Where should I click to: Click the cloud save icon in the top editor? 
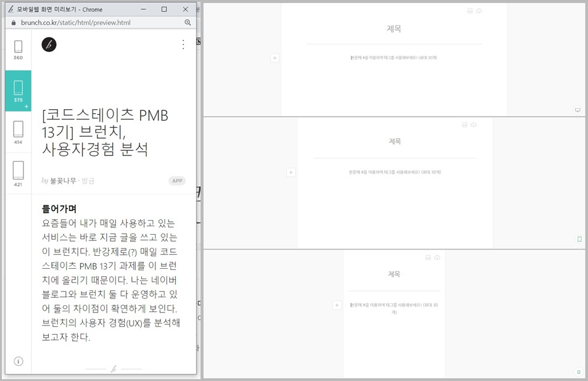(x=479, y=10)
